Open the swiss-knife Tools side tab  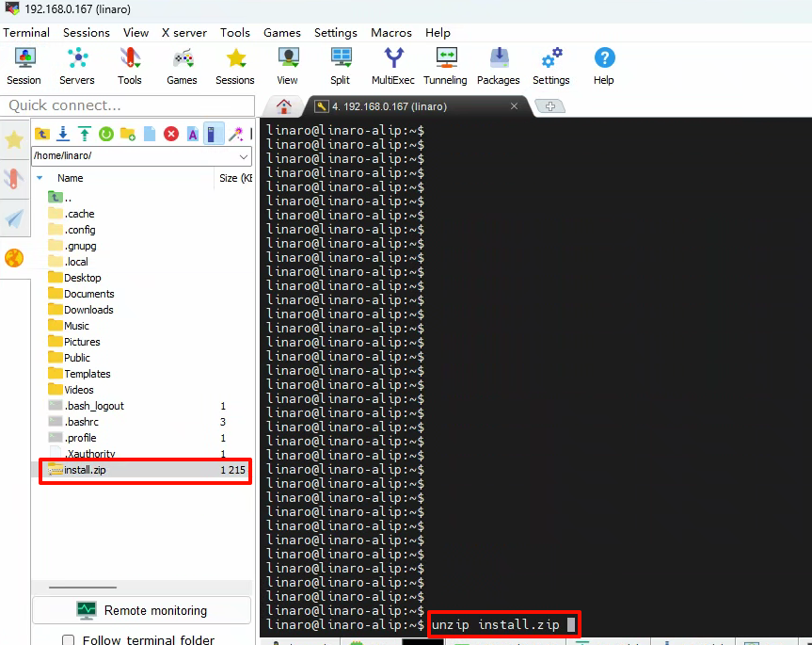[14, 179]
